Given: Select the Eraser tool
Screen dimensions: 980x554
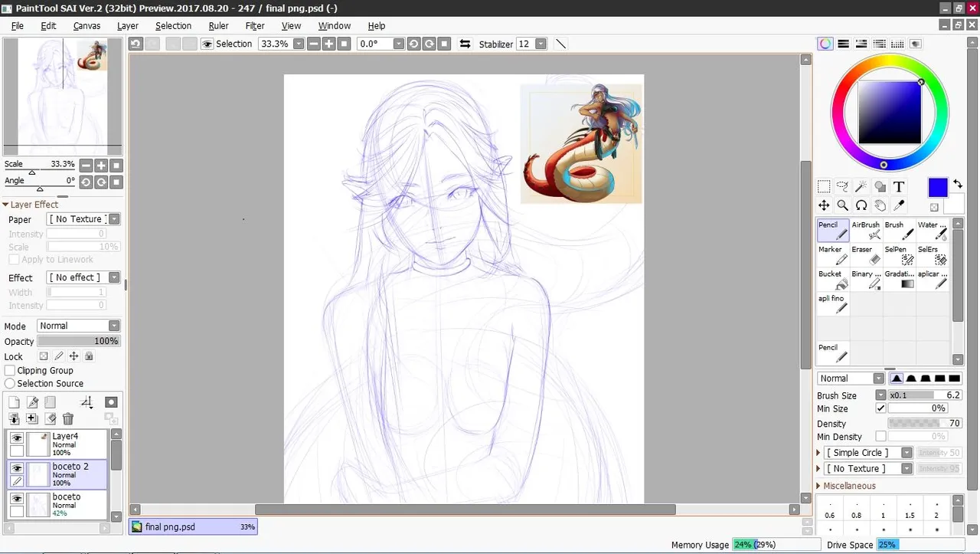Looking at the screenshot, I should (866, 255).
